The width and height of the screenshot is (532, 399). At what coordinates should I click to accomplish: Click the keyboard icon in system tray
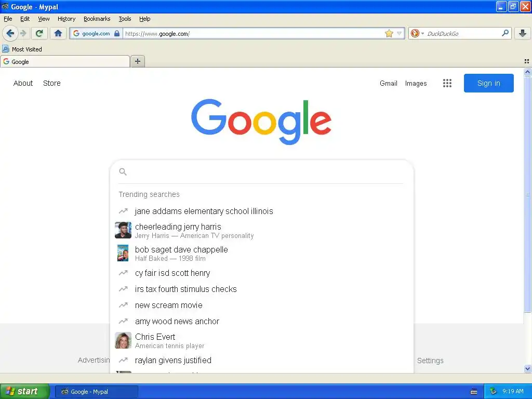474,392
